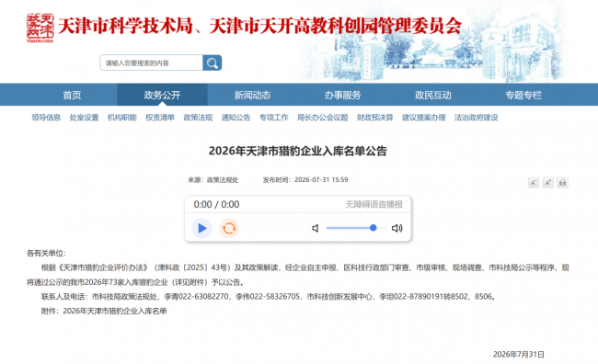Increase font size with A+ icon
The image size is (598, 364).
pos(547,183)
